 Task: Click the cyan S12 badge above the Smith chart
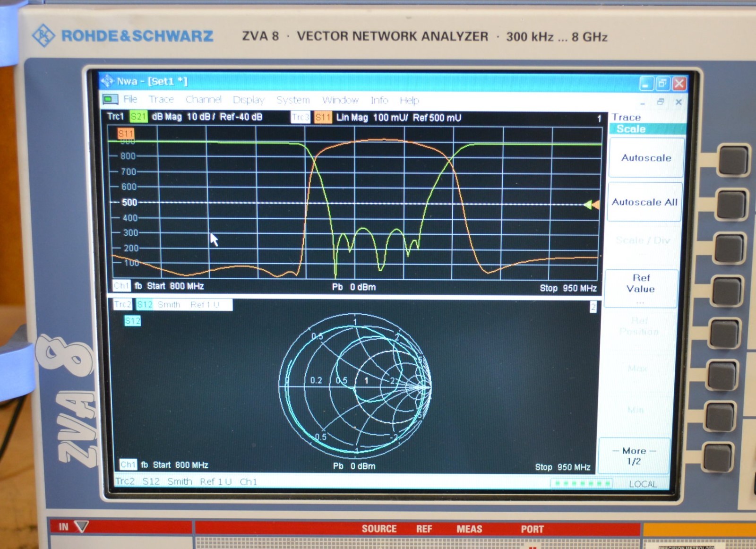pos(132,320)
